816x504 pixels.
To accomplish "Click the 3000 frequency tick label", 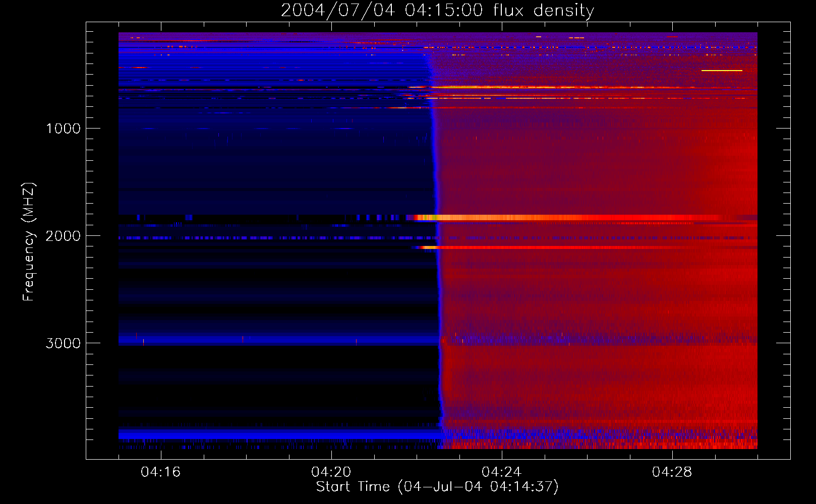I will coord(63,343).
